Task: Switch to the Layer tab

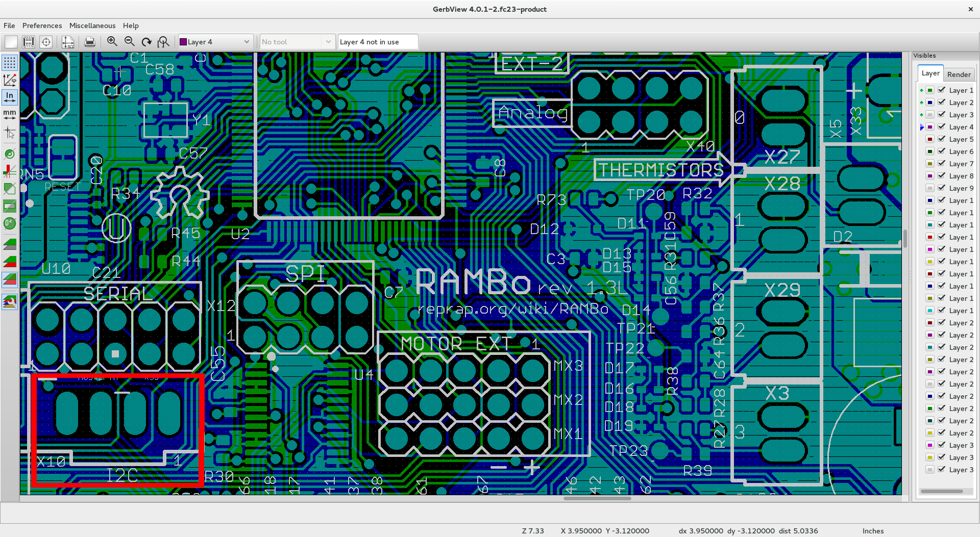Action: [x=930, y=73]
